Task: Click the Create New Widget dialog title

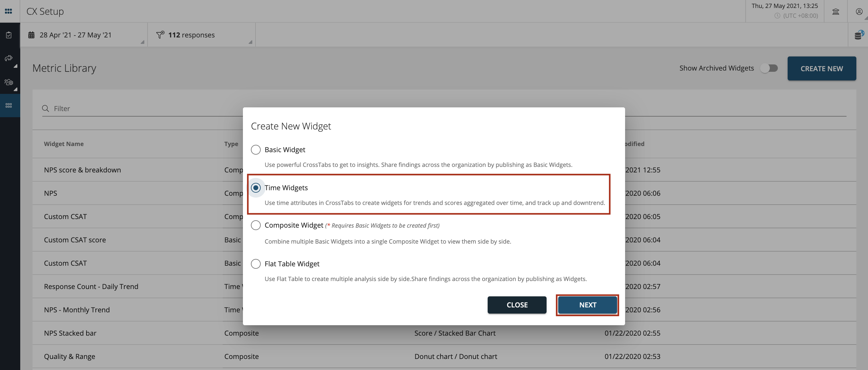Action: pyautogui.click(x=291, y=126)
